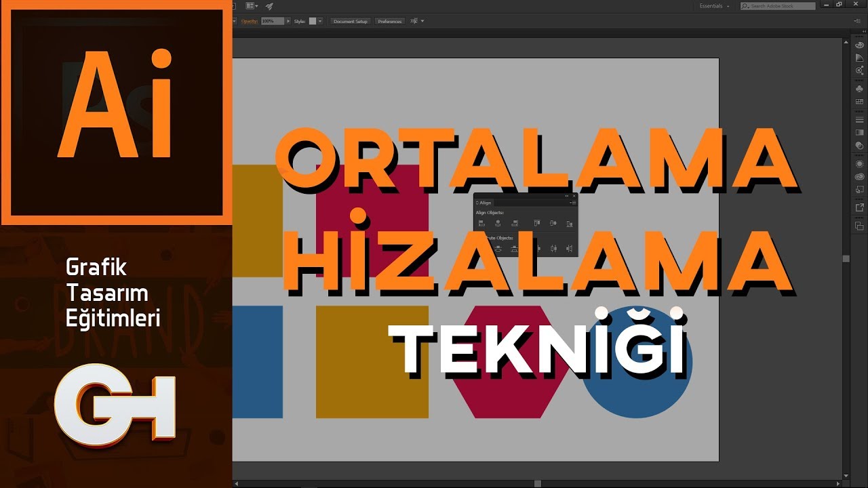
Task: Open the Swatches panel grid icon
Action: pos(859,101)
